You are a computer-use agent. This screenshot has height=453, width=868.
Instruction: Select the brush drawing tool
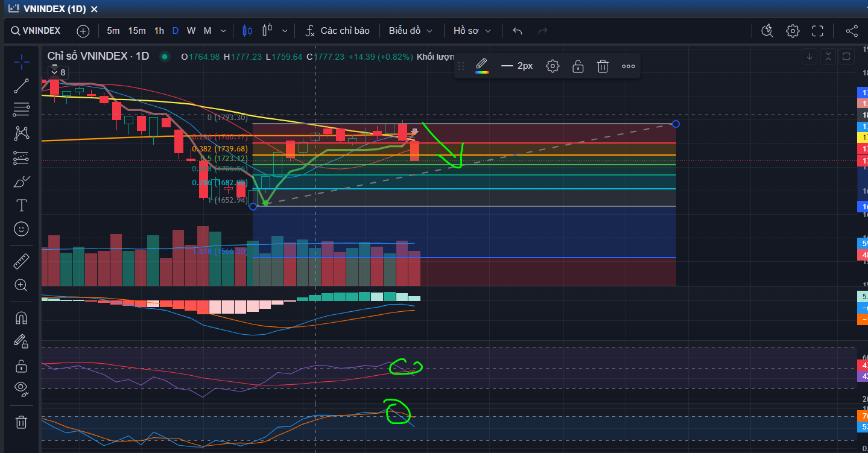tap(21, 182)
